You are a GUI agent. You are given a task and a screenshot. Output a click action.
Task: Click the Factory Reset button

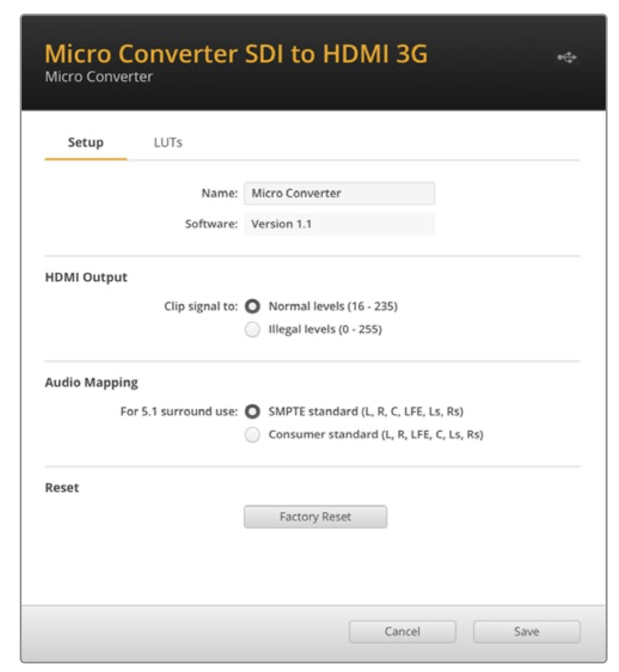[x=315, y=517]
